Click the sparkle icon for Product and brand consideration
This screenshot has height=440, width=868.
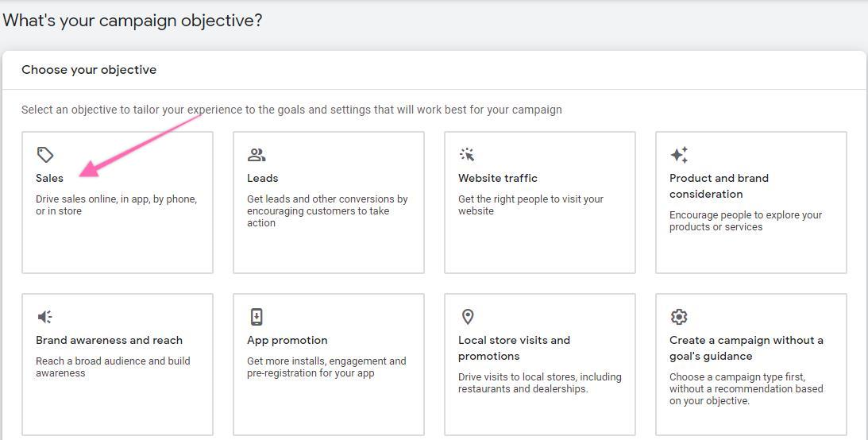(x=679, y=155)
